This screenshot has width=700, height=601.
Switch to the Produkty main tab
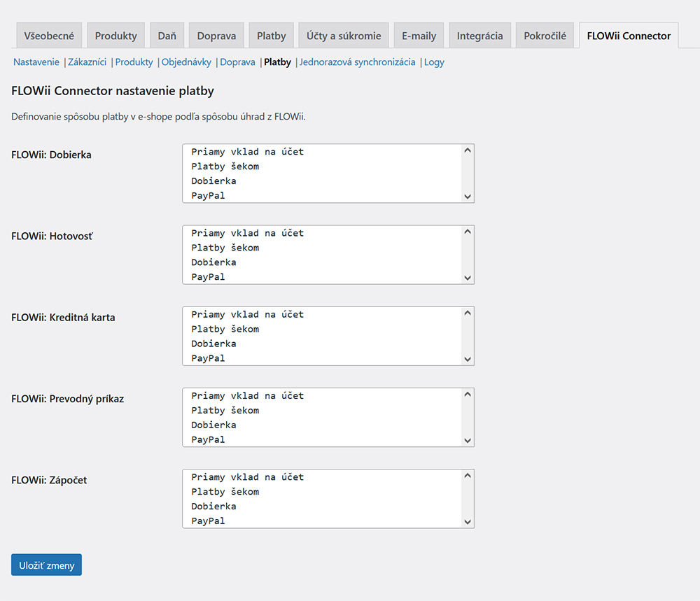(116, 36)
